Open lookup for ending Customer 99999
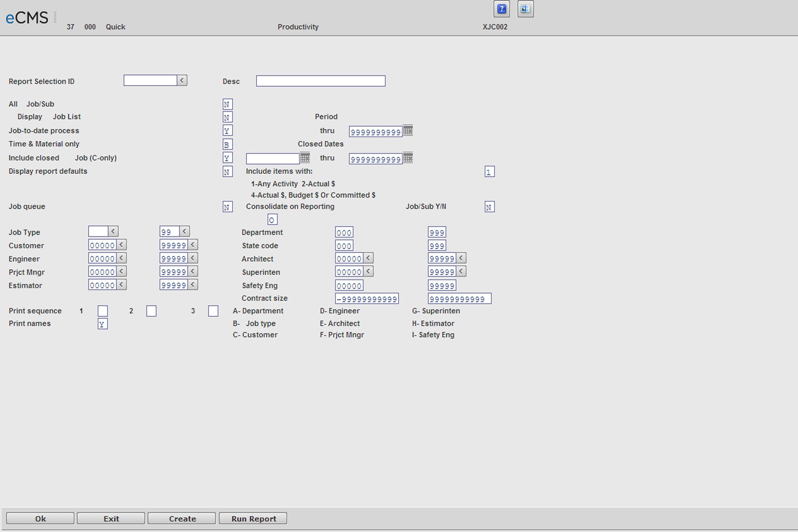 [x=193, y=245]
